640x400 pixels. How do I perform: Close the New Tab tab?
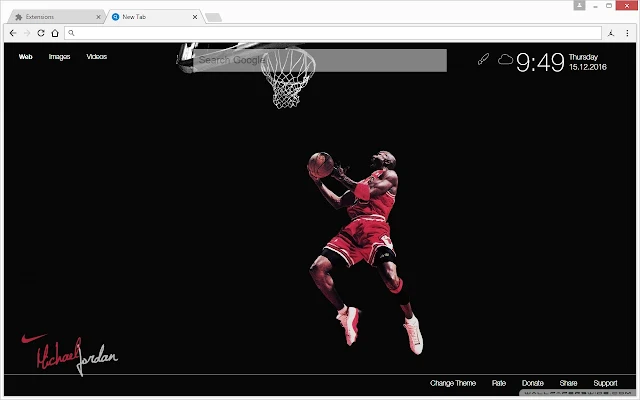[x=195, y=17]
